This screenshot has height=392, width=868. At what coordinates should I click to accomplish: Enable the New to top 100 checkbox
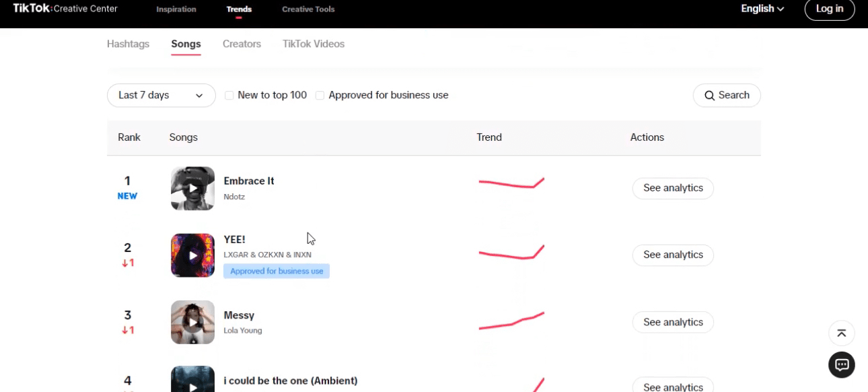point(229,96)
